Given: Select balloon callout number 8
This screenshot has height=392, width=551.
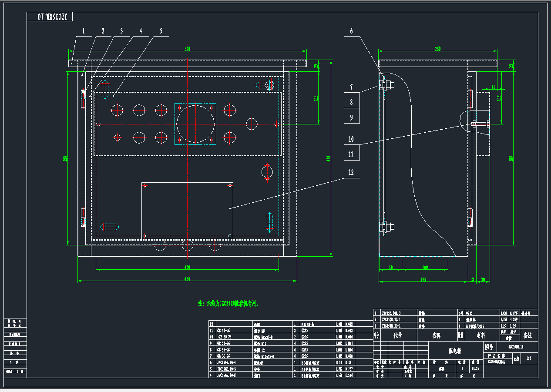Looking at the screenshot, I should 352,103.
